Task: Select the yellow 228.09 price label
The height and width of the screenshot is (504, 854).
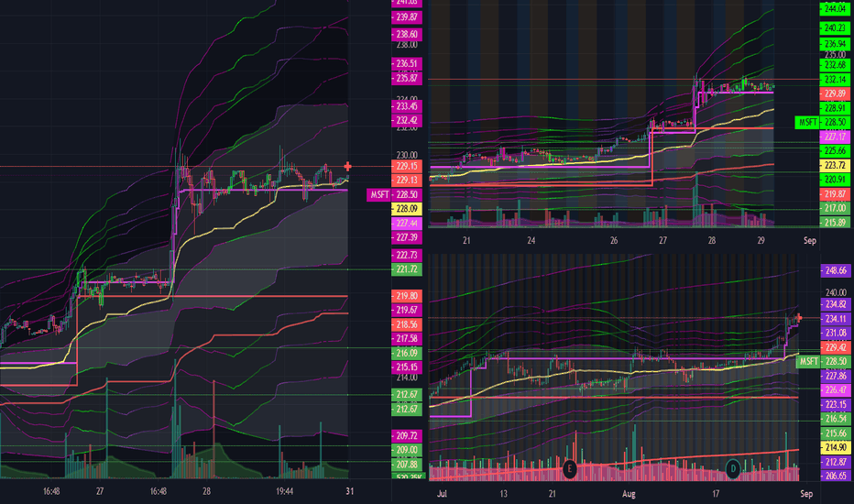Action: [x=406, y=209]
